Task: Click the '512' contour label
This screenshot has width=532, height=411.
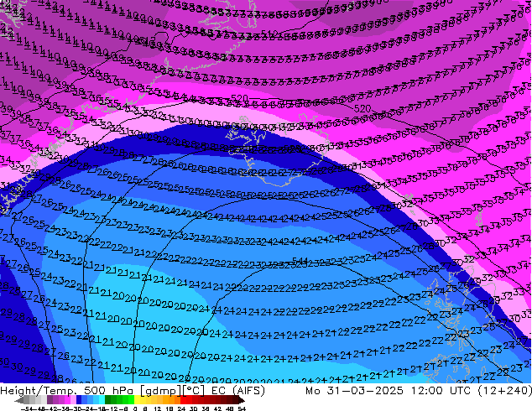Action: coord(270,34)
